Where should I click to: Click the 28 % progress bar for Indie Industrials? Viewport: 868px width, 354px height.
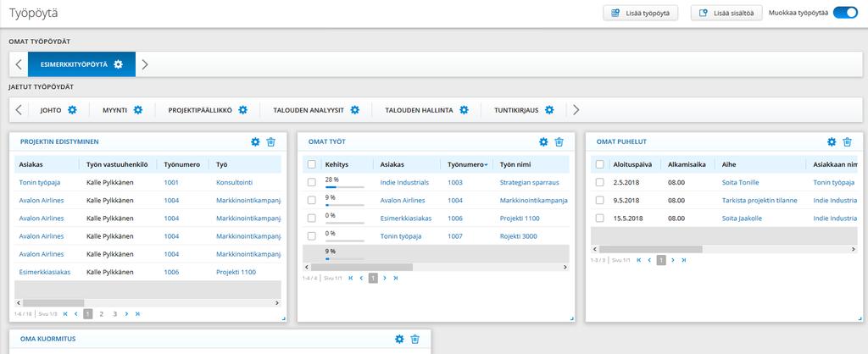click(x=345, y=187)
